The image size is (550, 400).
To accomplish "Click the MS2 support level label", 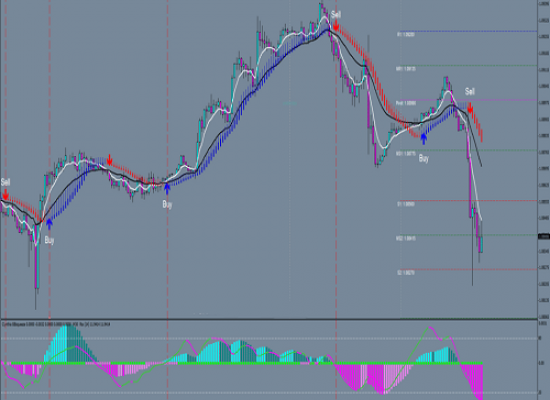I will (x=406, y=238).
